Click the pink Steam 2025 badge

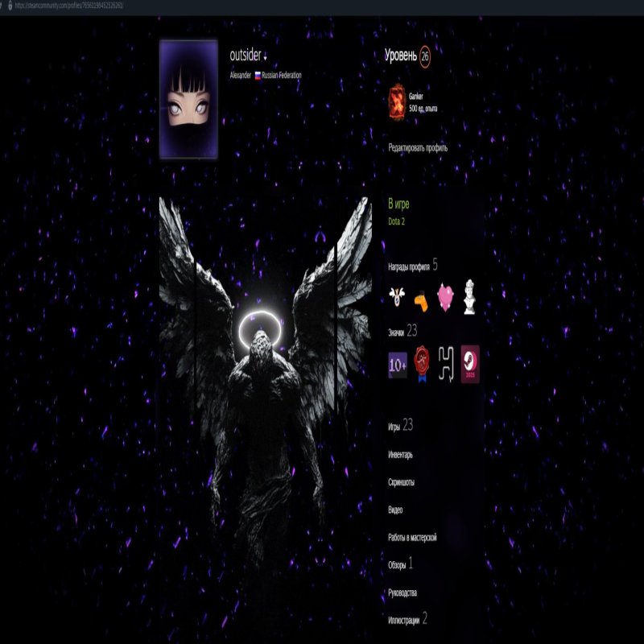(x=470, y=364)
